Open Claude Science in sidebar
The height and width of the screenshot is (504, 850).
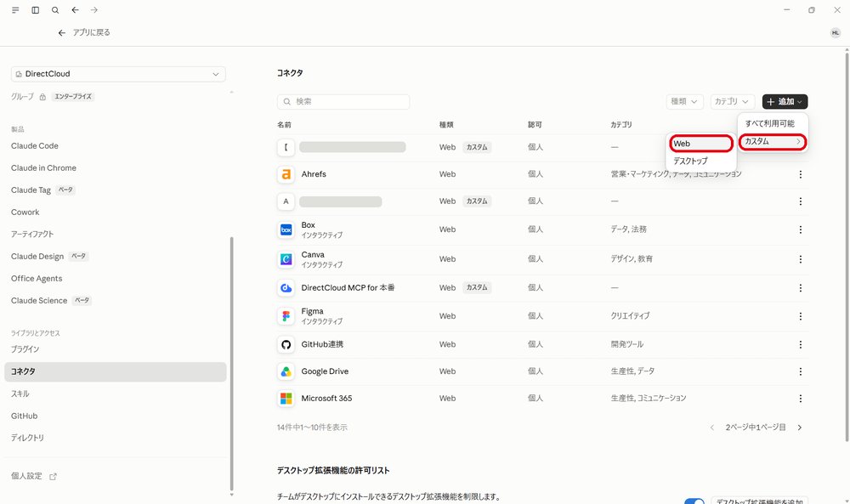(x=39, y=301)
